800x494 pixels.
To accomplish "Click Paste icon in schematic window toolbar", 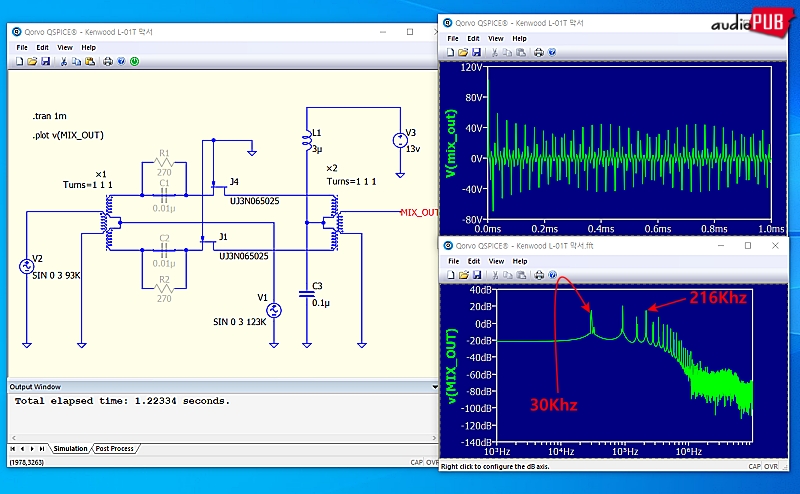I will [x=90, y=62].
